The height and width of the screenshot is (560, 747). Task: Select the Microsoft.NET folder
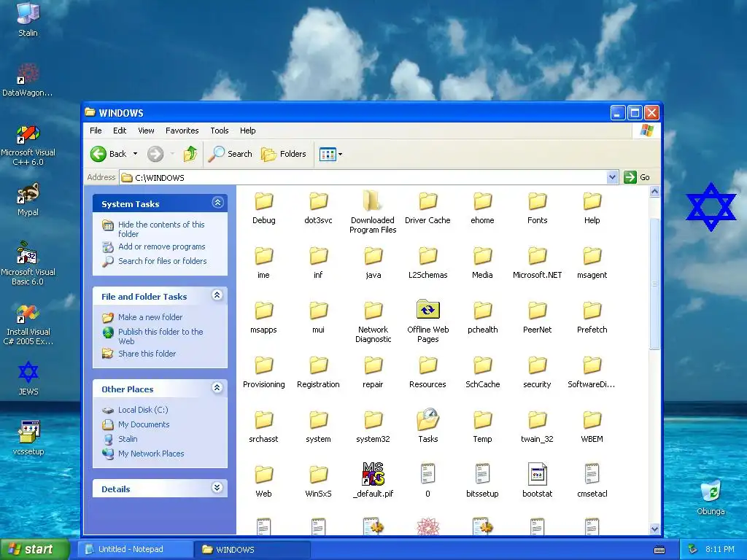538,262
